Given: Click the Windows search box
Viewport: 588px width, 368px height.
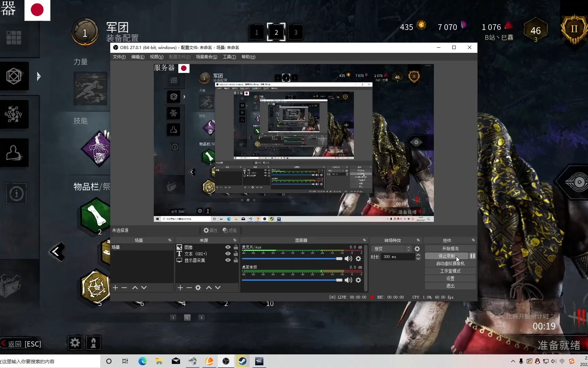Looking at the screenshot, I should pos(50,361).
